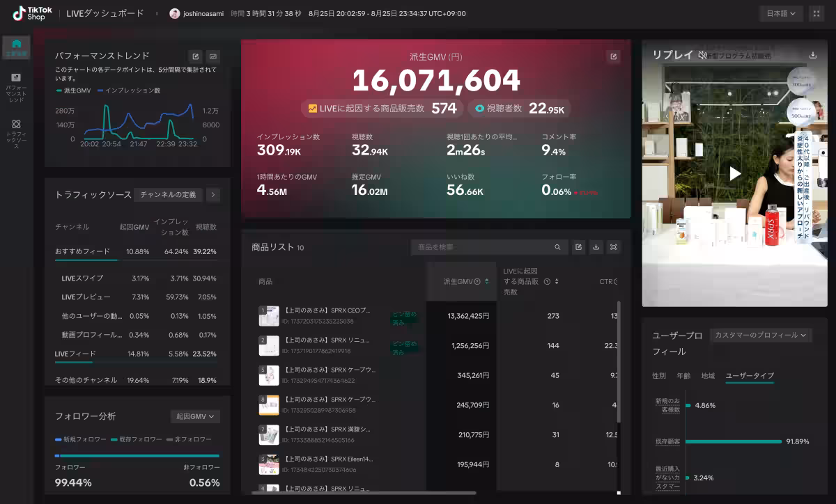Click the 動画プロフィール… channel row
Viewport: 836px width, 504px height.
137,335
